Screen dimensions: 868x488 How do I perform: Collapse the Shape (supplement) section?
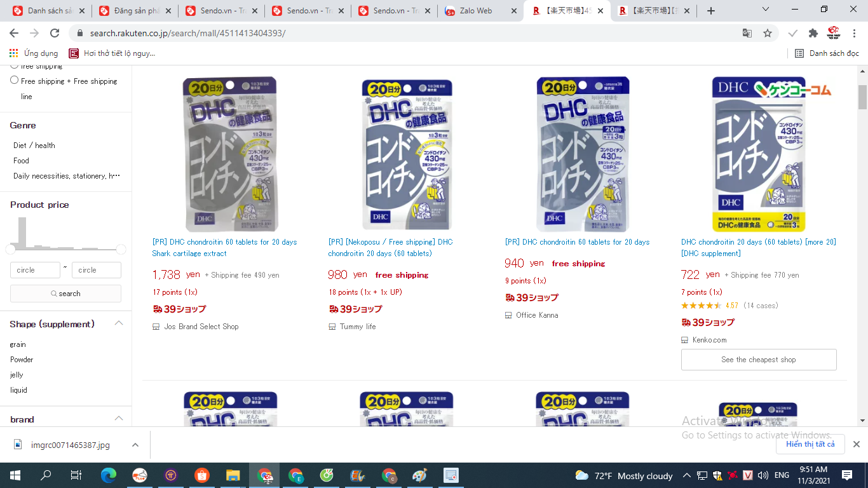coord(119,323)
